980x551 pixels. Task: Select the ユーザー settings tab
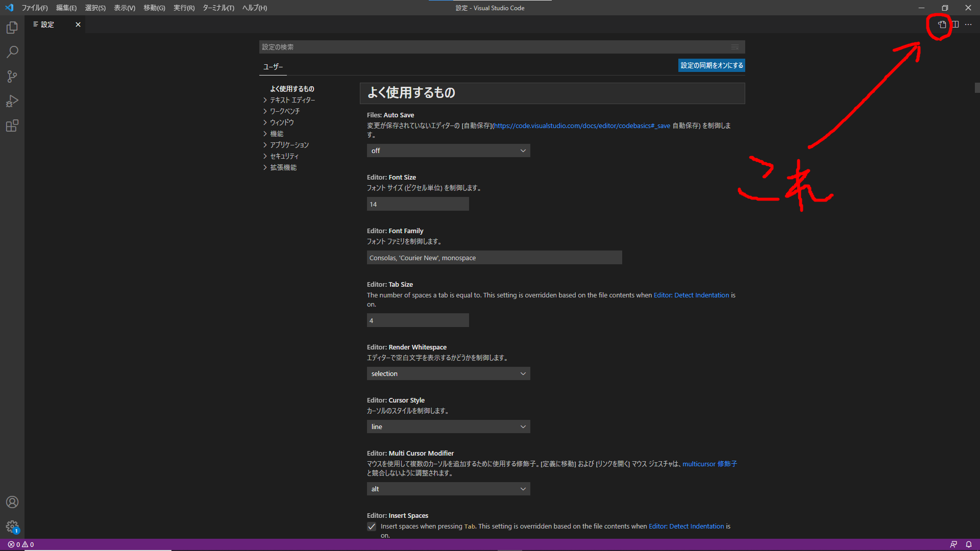point(273,67)
